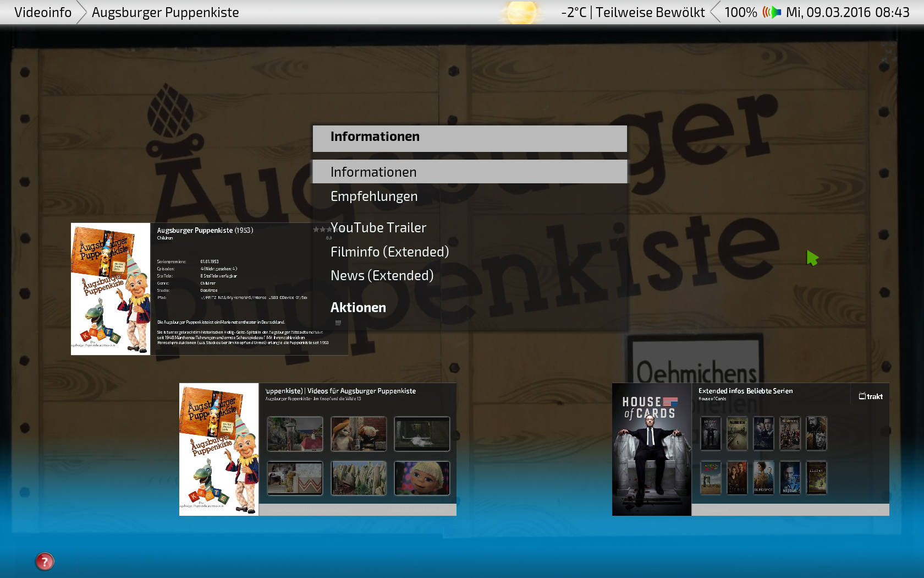This screenshot has height=578, width=924.
Task: Click the small list icon below Aktionen
Action: coord(338,323)
